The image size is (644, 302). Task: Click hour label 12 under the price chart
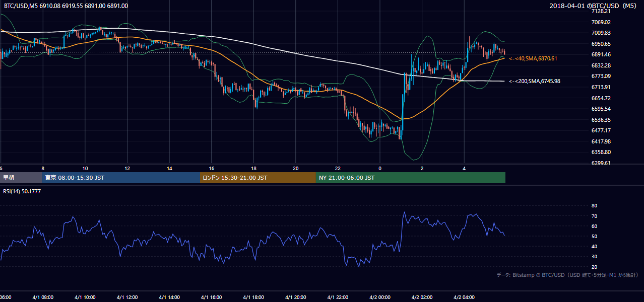127,169
